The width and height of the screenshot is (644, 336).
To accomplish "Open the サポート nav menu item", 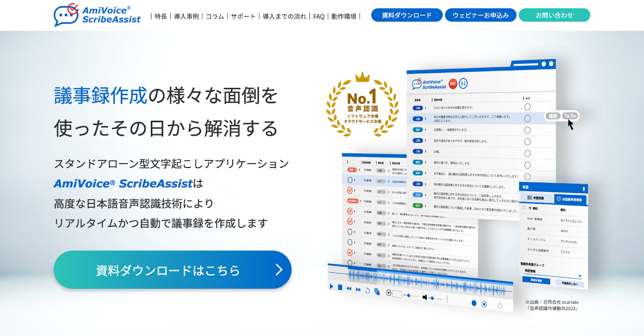I will (244, 16).
